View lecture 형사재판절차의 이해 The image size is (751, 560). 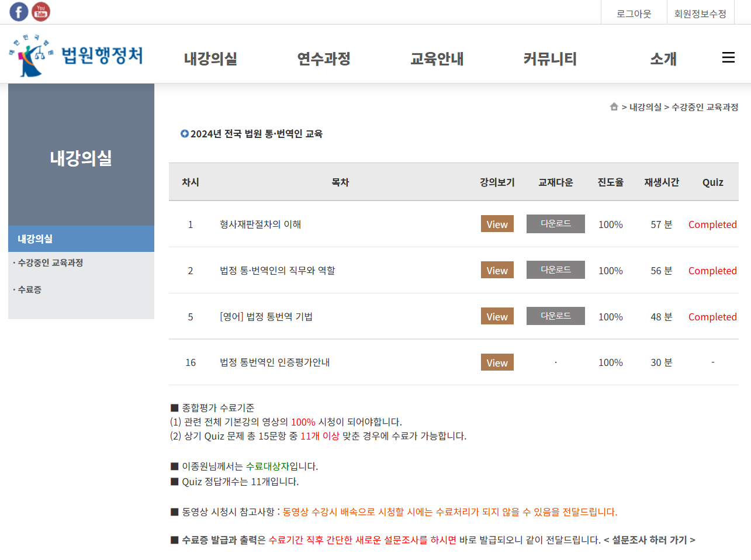[497, 224]
